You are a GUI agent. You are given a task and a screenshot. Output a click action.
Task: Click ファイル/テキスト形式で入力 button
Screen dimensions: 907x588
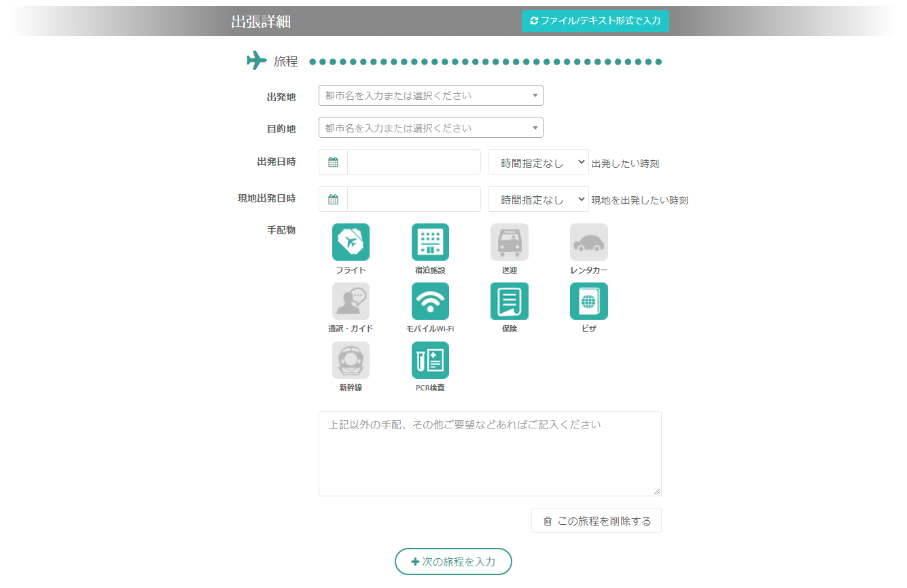pos(595,21)
